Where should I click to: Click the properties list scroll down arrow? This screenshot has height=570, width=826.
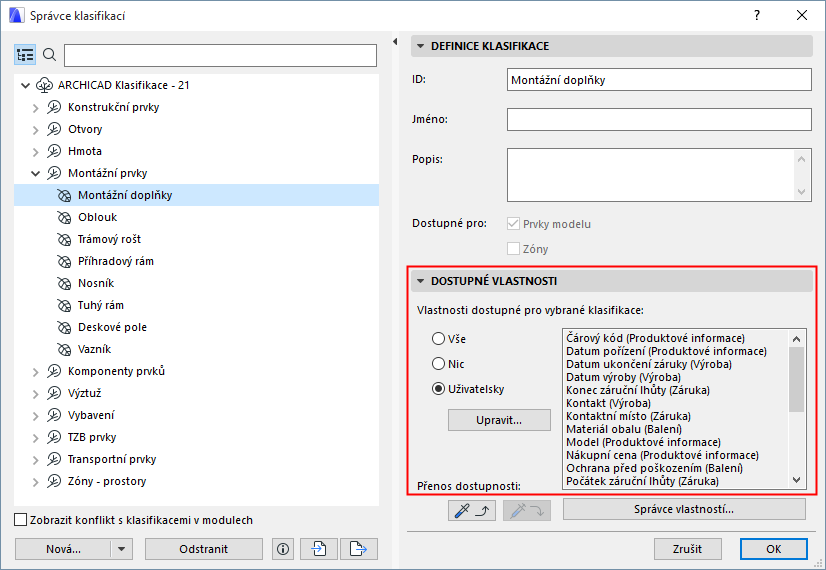coord(796,480)
